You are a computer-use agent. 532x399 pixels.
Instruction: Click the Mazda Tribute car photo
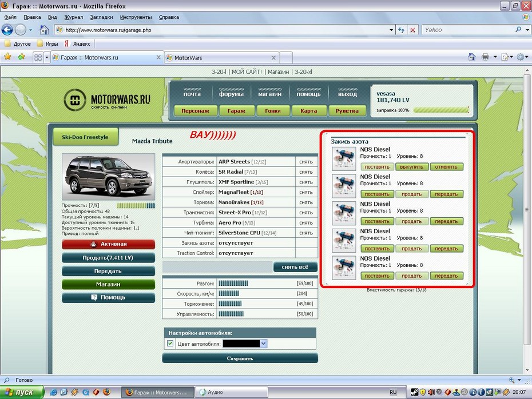pos(109,177)
